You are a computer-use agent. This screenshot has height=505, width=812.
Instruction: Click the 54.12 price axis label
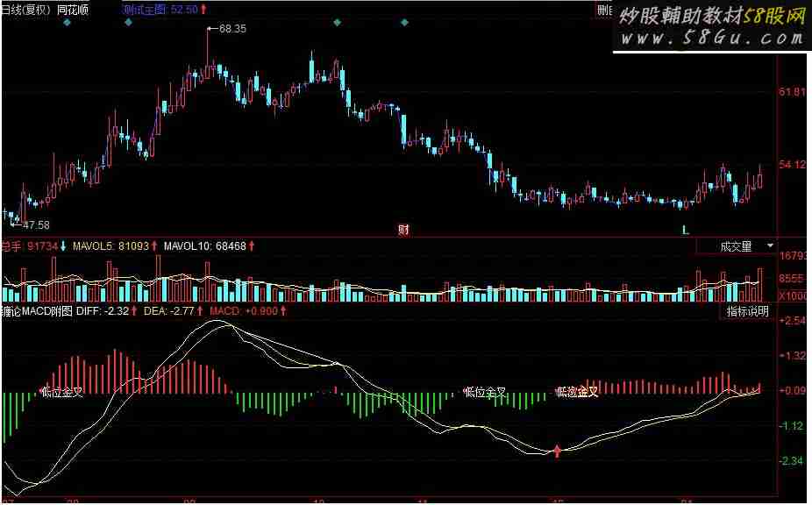[x=793, y=165]
